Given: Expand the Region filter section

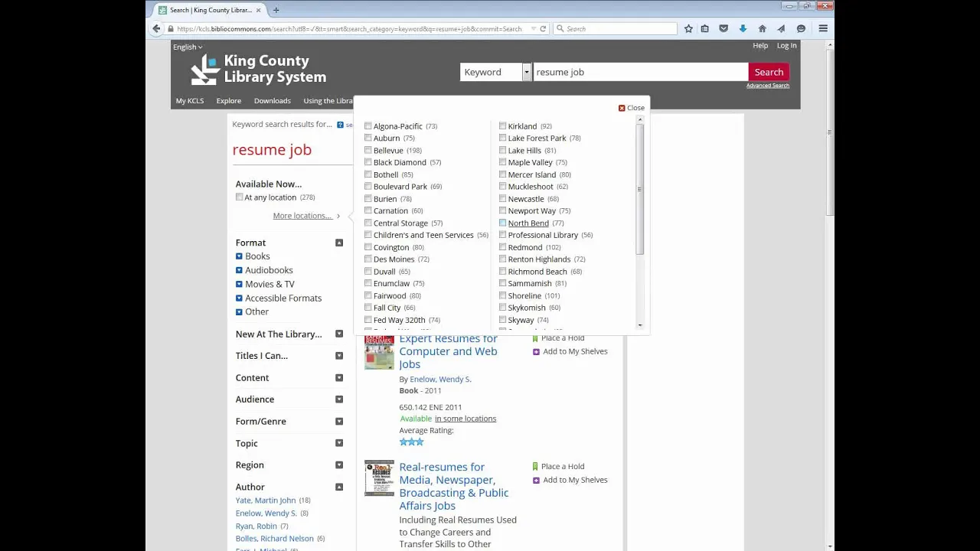Looking at the screenshot, I should point(339,465).
